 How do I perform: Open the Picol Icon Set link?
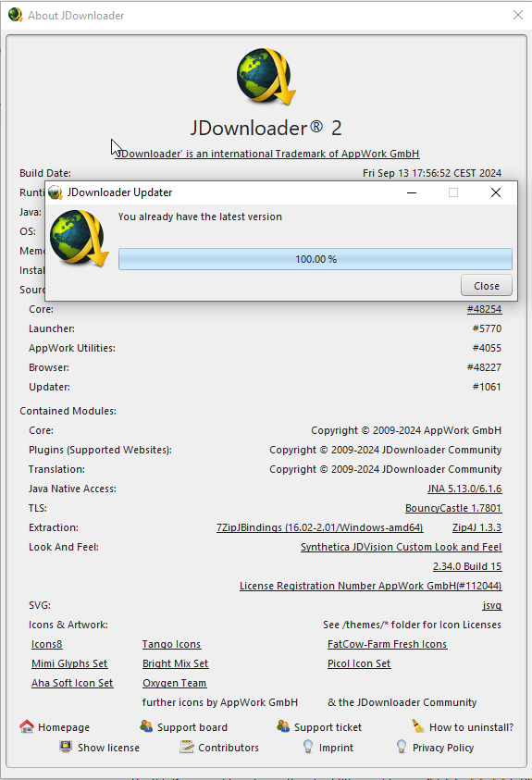(x=359, y=663)
